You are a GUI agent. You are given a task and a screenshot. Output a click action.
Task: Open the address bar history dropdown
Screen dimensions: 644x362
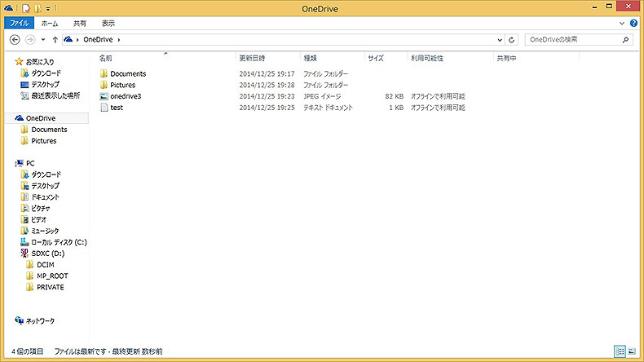500,40
